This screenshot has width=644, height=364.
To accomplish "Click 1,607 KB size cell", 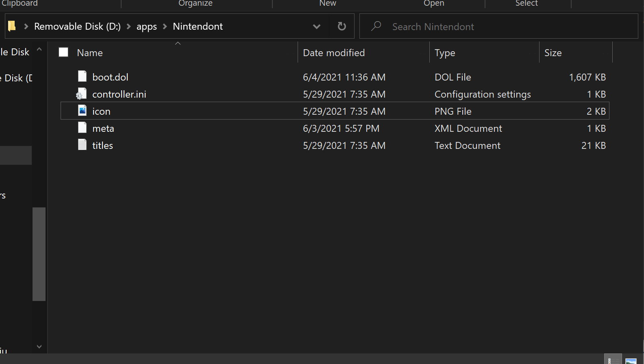I will [x=587, y=77].
